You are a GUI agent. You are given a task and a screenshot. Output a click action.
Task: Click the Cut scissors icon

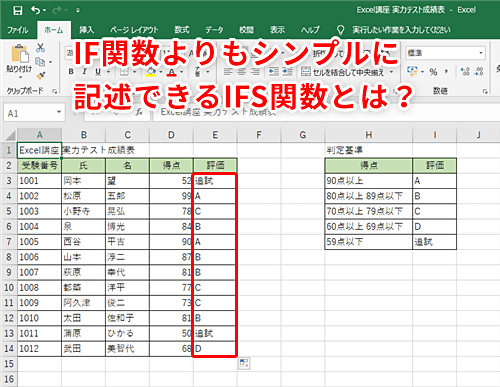click(40, 48)
